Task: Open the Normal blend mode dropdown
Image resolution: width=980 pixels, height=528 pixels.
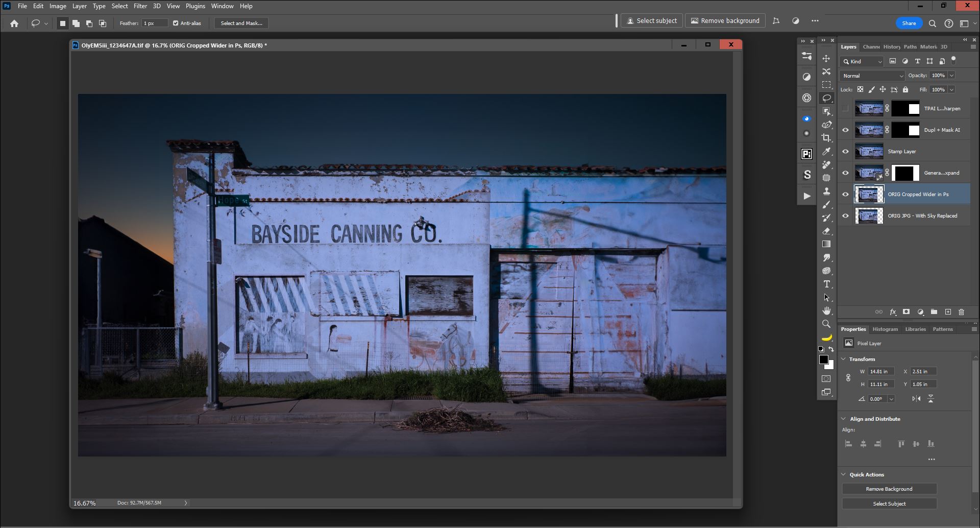Action: click(872, 76)
